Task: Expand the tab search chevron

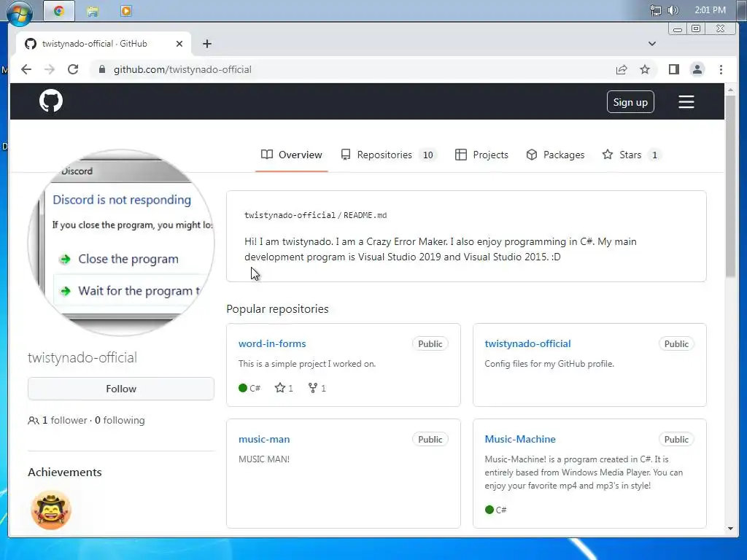Action: tap(652, 44)
